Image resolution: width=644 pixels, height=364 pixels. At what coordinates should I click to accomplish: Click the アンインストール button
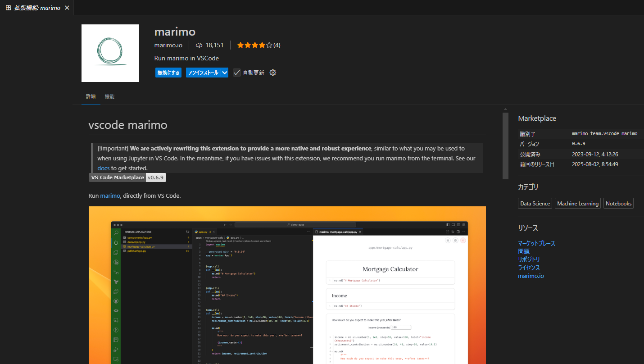tap(203, 73)
